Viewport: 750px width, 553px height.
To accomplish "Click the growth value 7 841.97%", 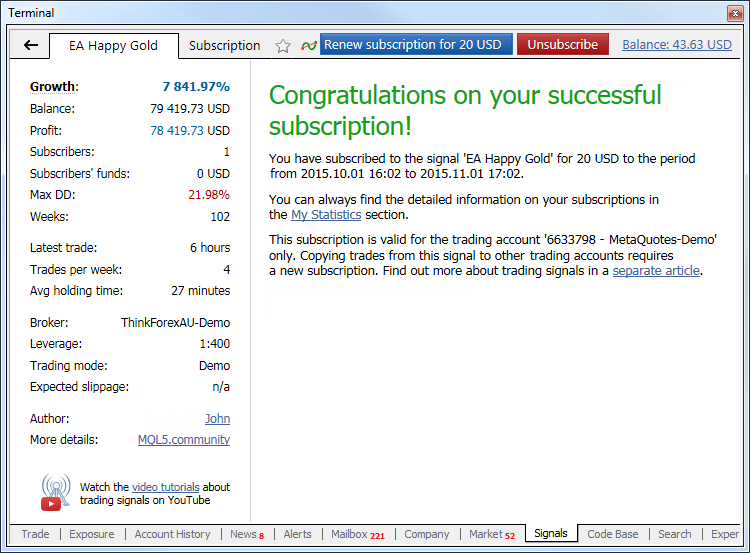I will (x=196, y=87).
